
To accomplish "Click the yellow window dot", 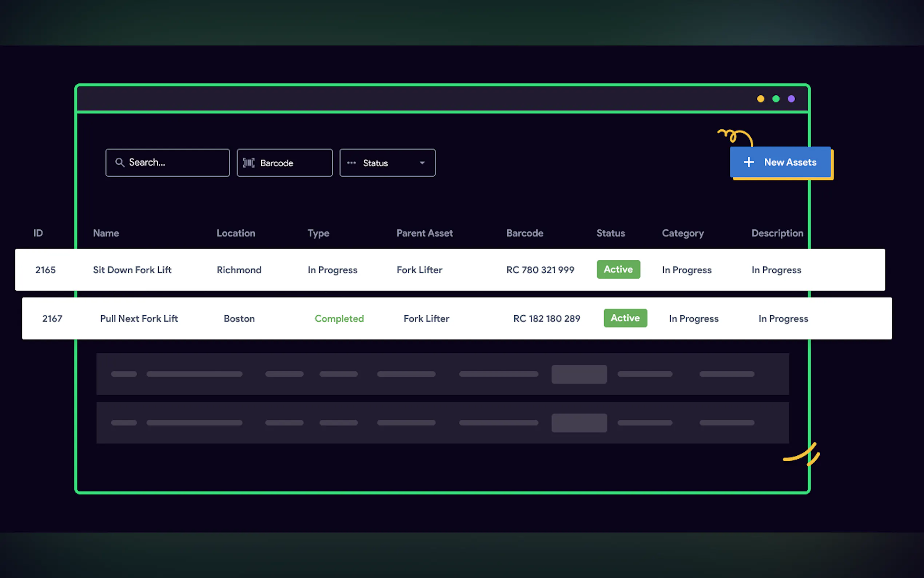I will click(x=761, y=99).
